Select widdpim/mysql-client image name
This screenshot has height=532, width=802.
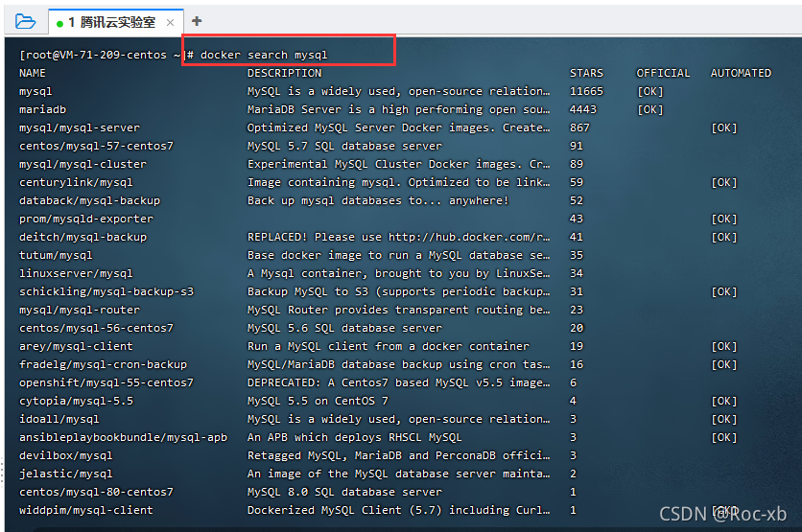[86, 510]
